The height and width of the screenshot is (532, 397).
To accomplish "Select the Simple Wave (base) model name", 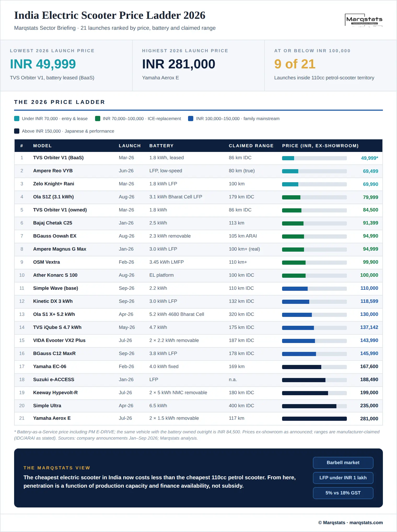I will point(56,288).
